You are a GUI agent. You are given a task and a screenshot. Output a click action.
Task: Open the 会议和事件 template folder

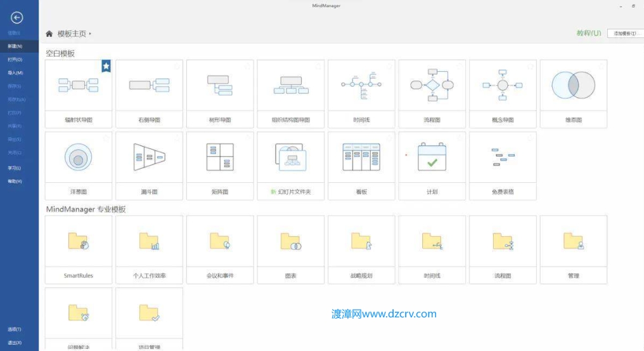[x=220, y=250]
